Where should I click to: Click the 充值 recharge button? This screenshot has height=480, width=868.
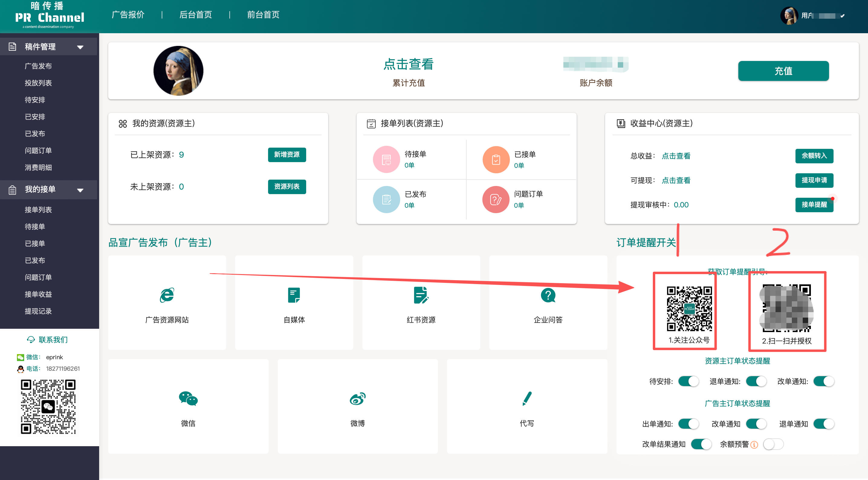click(x=783, y=71)
